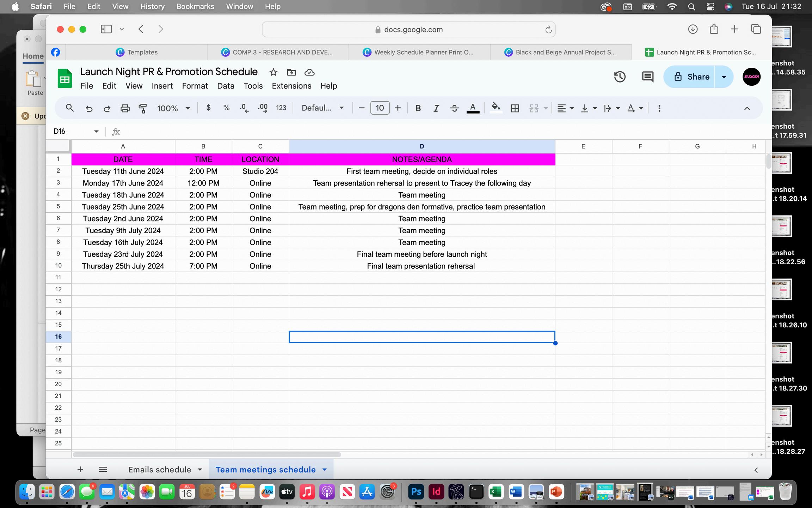Toggle bold formatting
Image resolution: width=812 pixels, height=508 pixels.
coord(418,108)
